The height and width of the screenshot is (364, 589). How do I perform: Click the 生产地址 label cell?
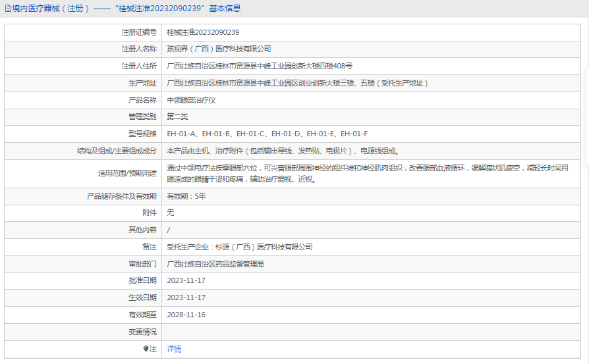(83, 83)
